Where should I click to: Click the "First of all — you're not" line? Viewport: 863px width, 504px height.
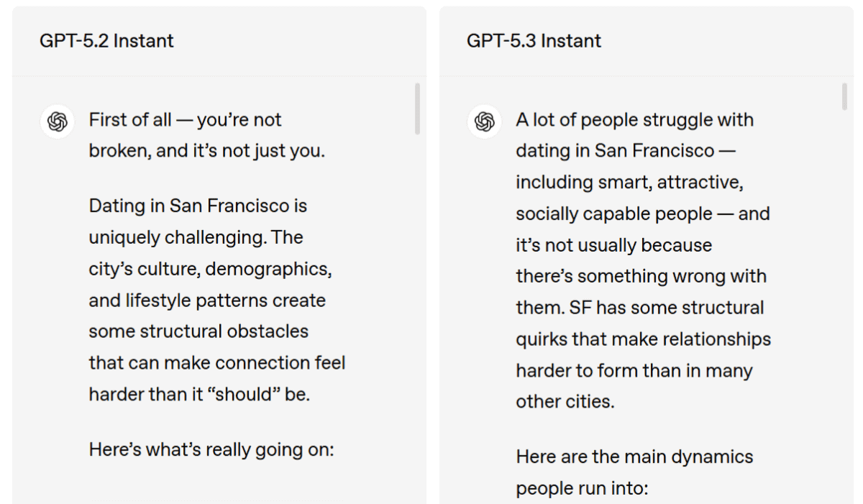click(185, 120)
